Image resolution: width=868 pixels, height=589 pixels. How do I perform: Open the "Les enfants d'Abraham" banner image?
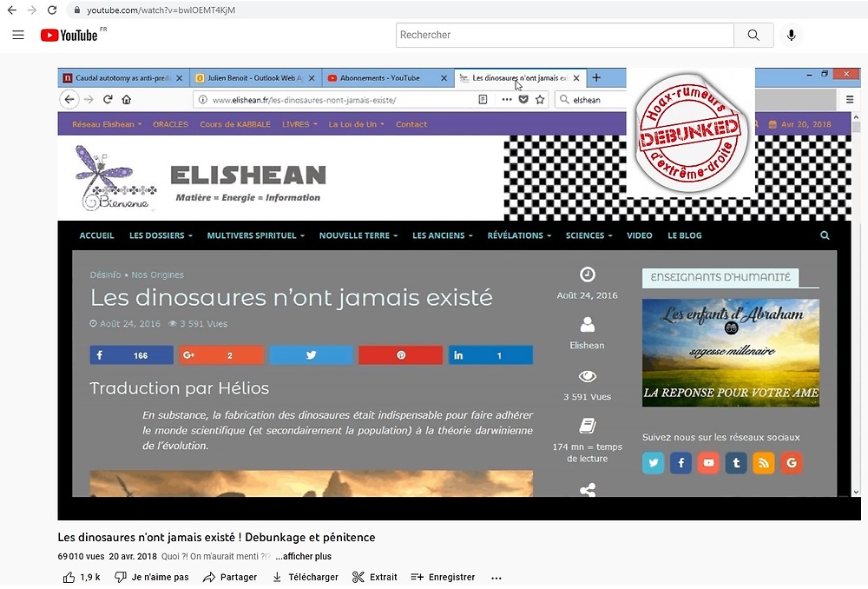pyautogui.click(x=731, y=353)
